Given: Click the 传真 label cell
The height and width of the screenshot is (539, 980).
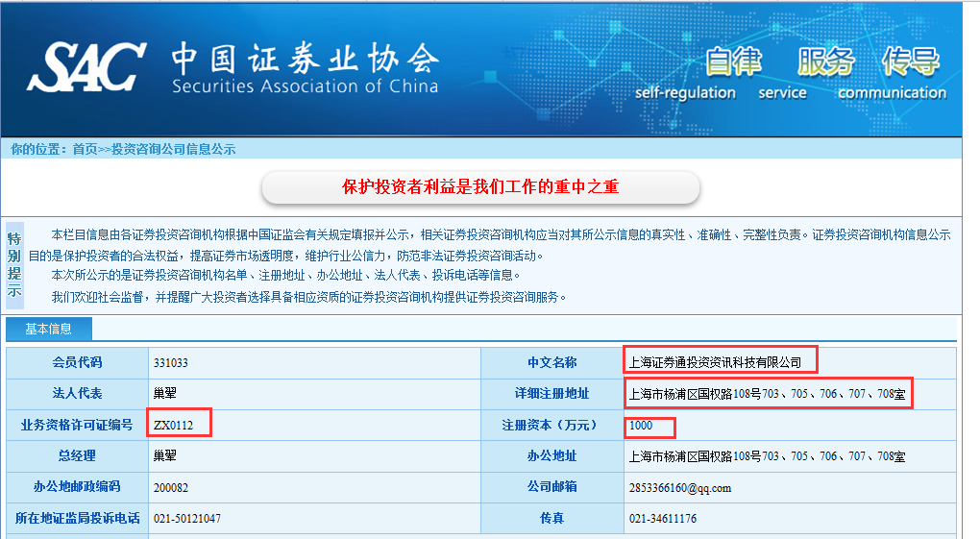Looking at the screenshot, I should (551, 519).
